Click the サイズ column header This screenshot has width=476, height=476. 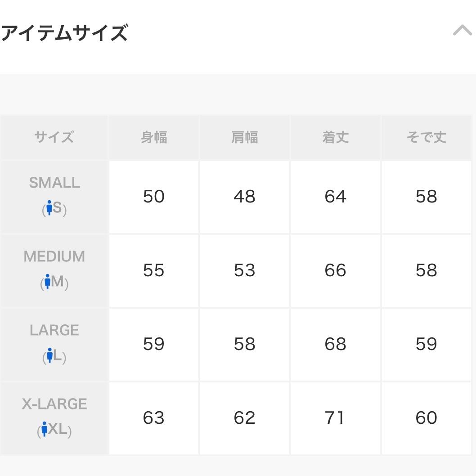(x=54, y=137)
